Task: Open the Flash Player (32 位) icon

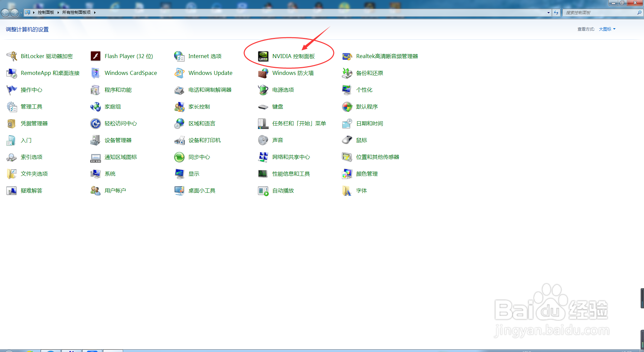Action: click(96, 56)
